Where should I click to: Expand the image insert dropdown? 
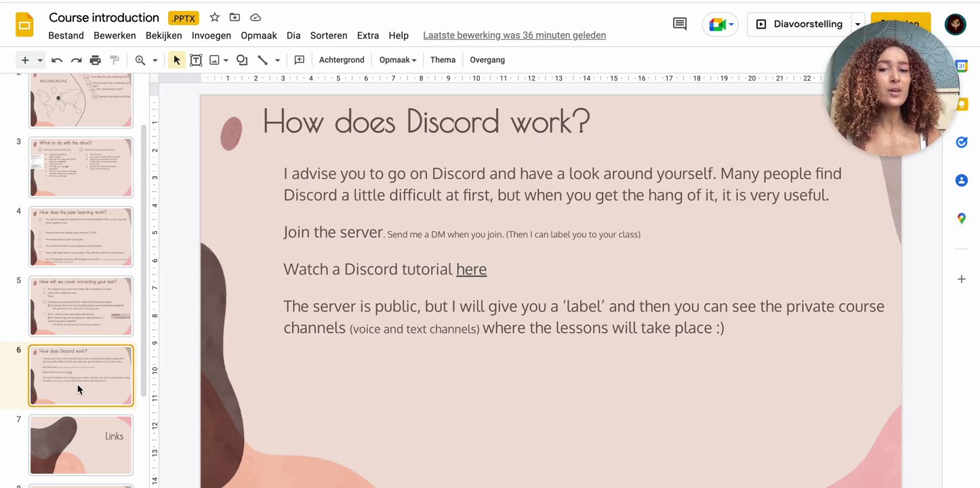[x=226, y=60]
